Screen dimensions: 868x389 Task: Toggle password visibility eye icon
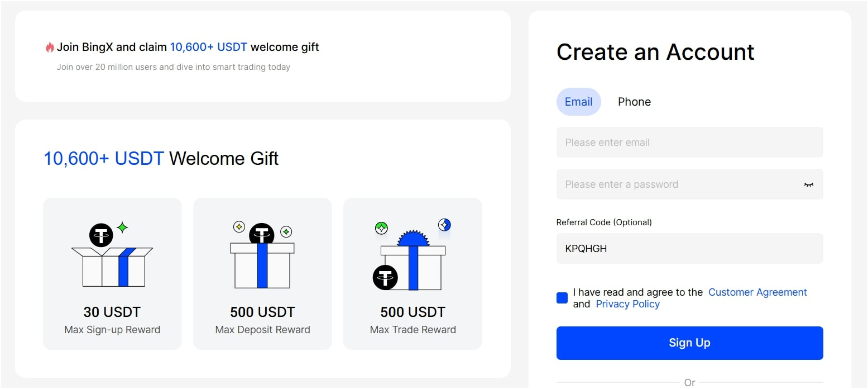click(x=808, y=184)
